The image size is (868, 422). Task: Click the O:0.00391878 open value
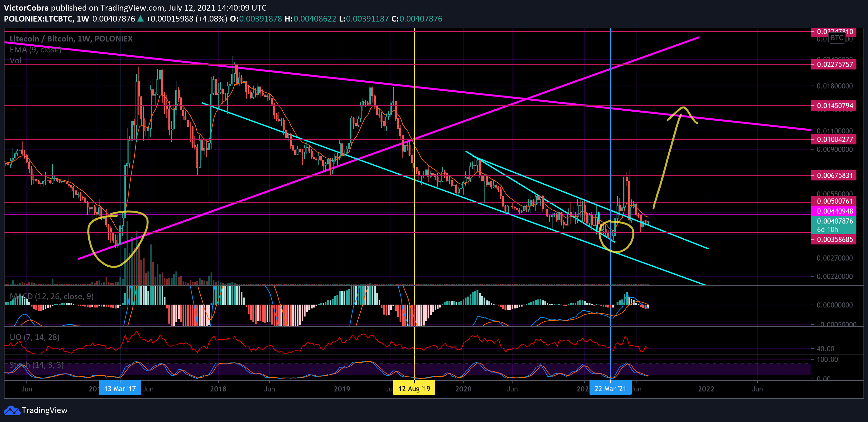tap(256, 19)
